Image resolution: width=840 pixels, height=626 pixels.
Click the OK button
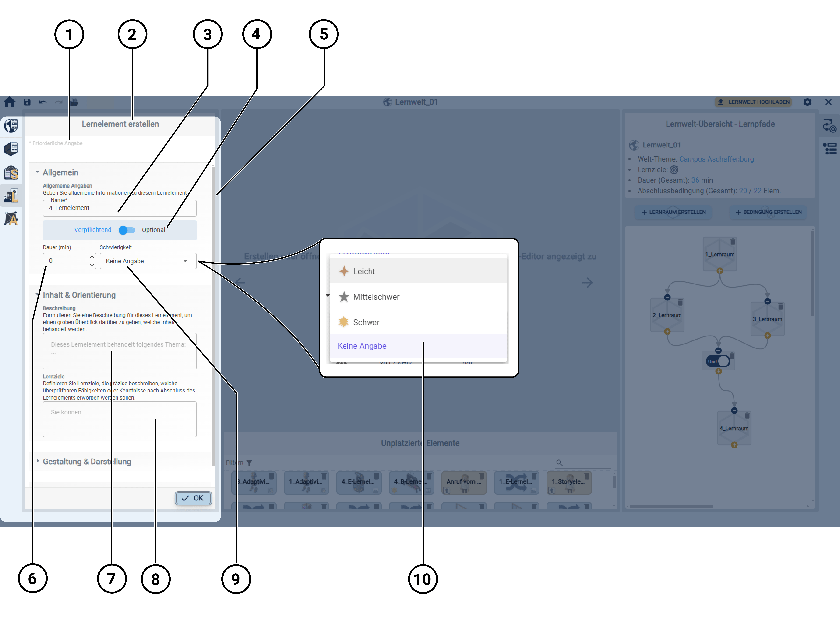point(193,498)
